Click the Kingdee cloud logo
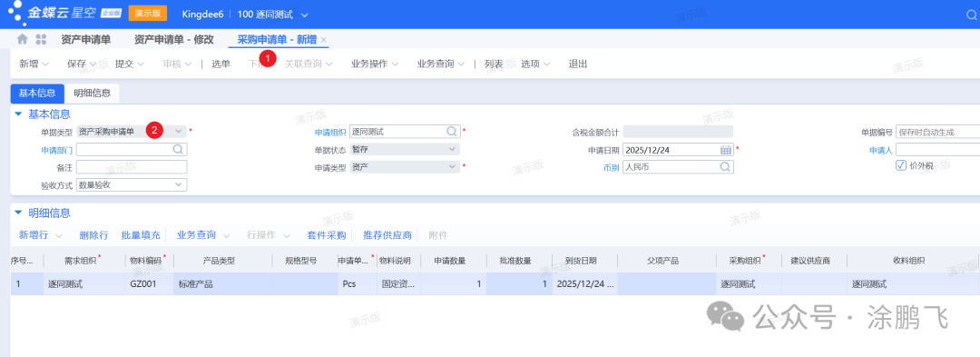 (64, 14)
